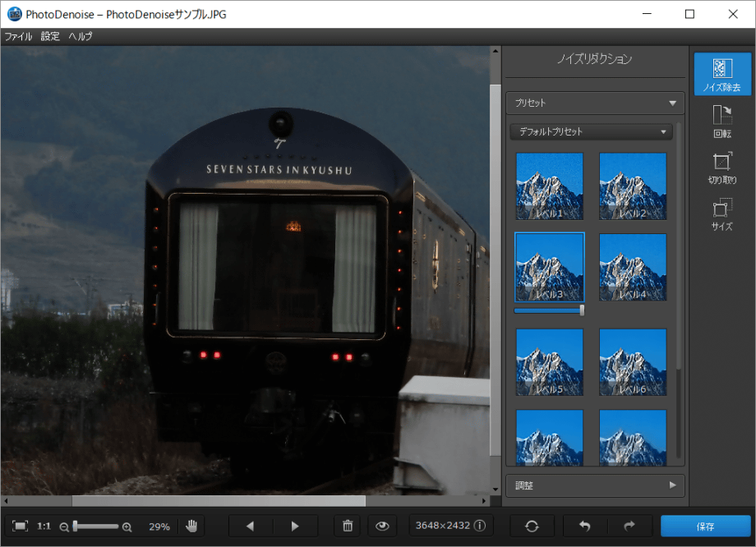Minimize the PhotoDenoise window
Screen dimensions: 756x547
[x=647, y=14]
